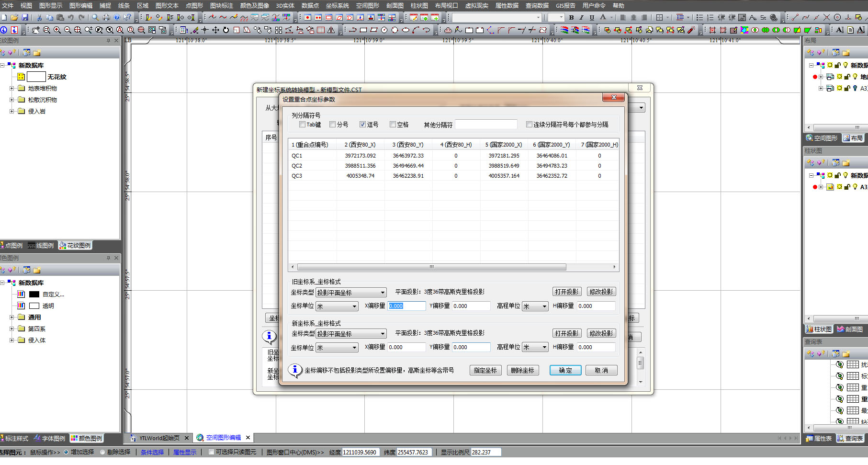Viewport: 868px width, 465px height.
Task: Click the Print icon in toolbar
Action: click(x=106, y=17)
